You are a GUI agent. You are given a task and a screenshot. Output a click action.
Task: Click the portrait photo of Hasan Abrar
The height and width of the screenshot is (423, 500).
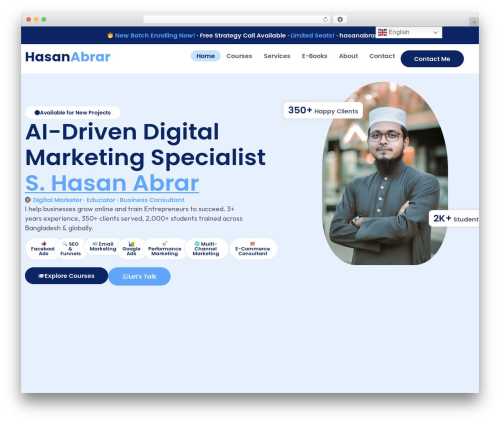385,173
